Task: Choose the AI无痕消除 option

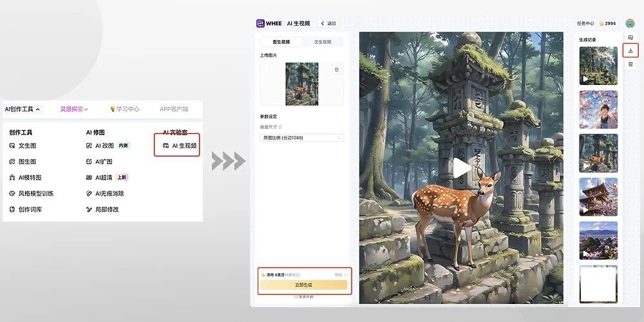Action: pos(109,193)
